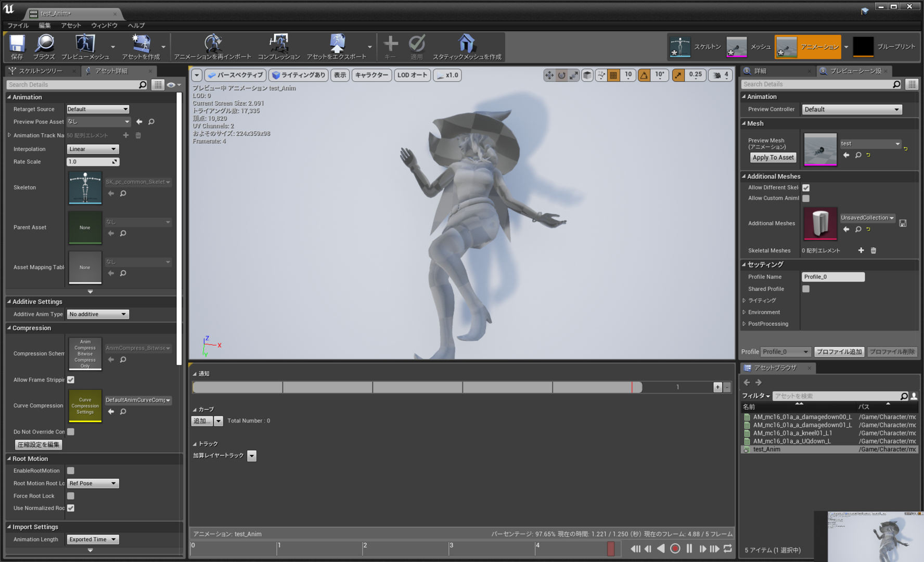Play animation in reverse
924x562 pixels.
tap(661, 548)
